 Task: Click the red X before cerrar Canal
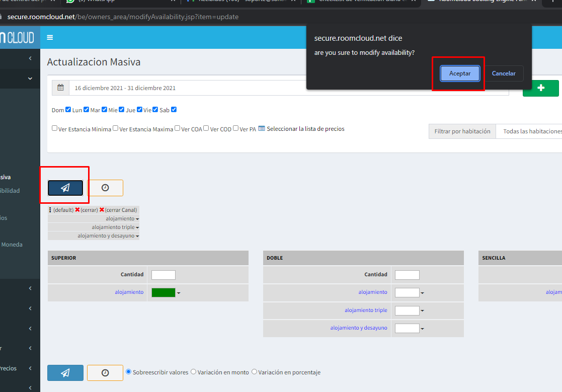(102, 210)
